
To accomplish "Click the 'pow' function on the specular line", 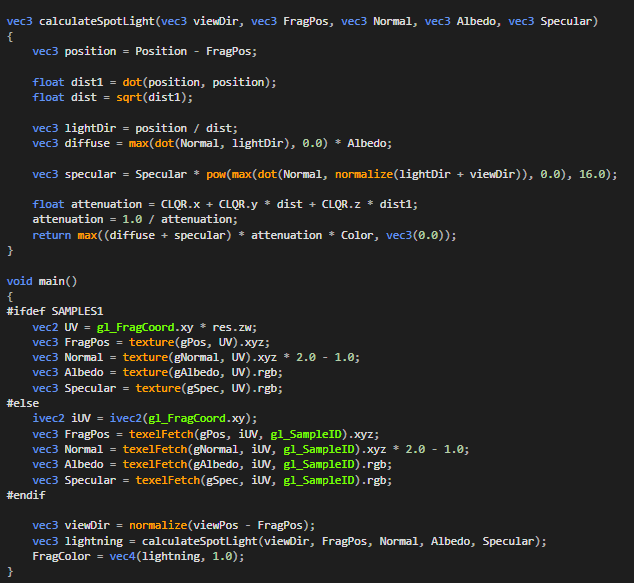I will click(x=216, y=174).
